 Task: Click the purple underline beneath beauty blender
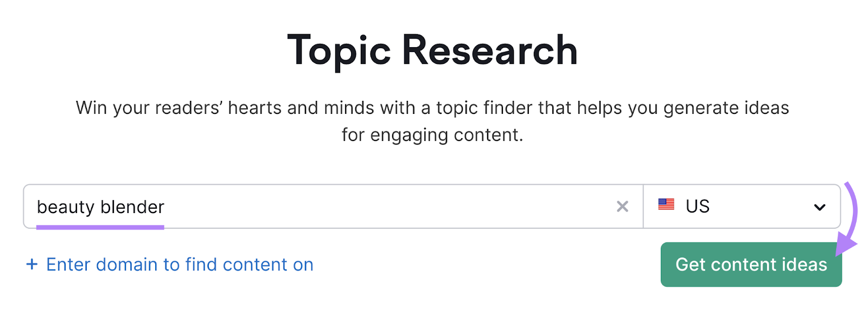click(x=100, y=227)
